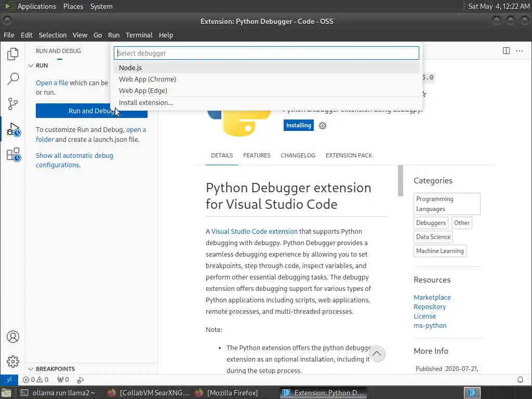Open the Go menu

click(x=98, y=35)
